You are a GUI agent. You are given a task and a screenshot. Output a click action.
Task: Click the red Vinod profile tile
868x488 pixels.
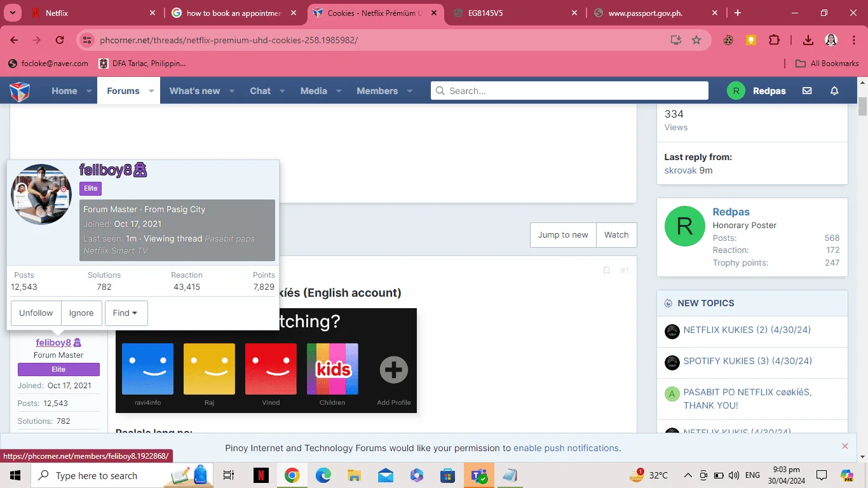click(271, 369)
